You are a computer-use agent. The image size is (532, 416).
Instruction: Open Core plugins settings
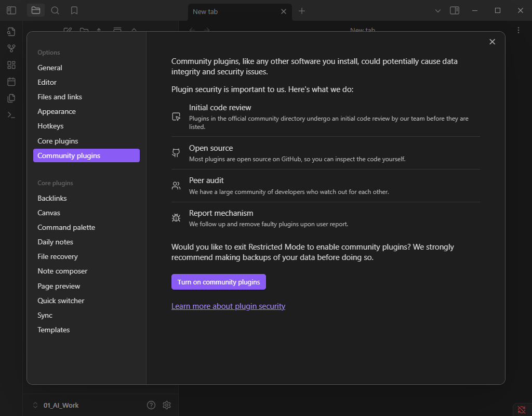click(86, 141)
